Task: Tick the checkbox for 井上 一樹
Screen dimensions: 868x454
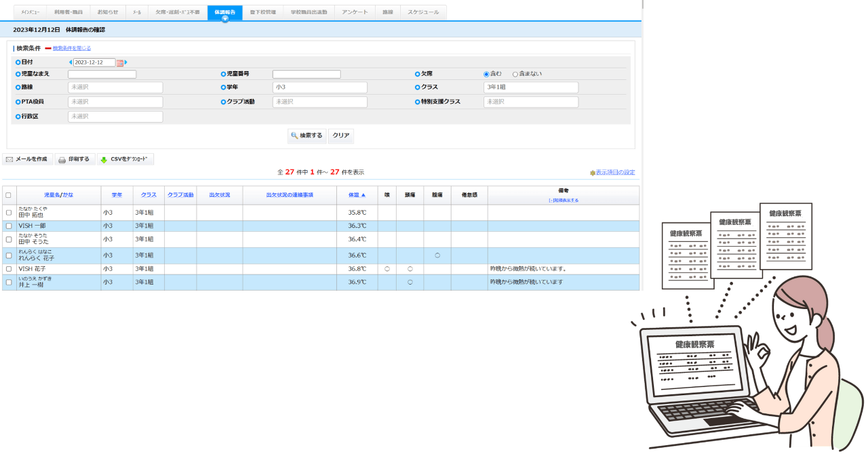Action: pos(9,283)
